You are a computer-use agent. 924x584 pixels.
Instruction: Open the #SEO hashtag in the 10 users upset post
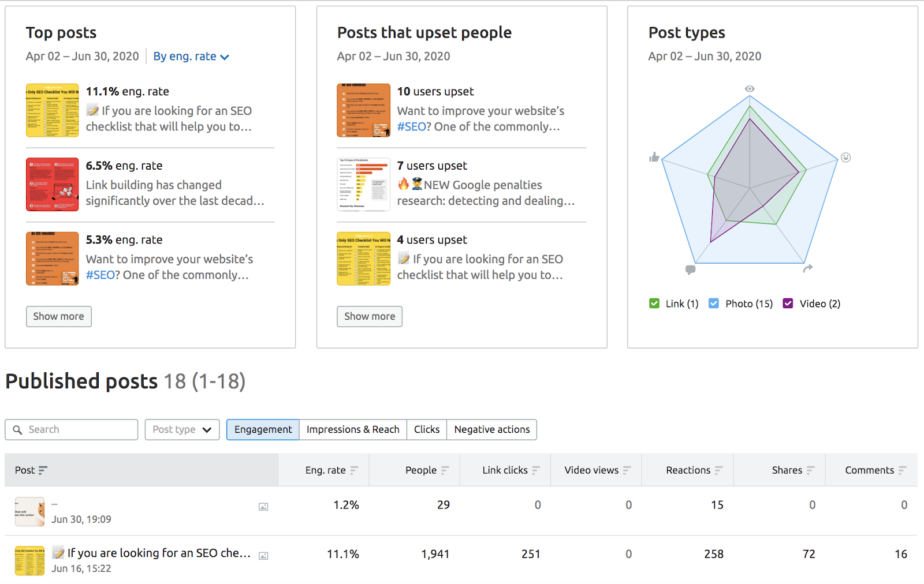click(412, 127)
